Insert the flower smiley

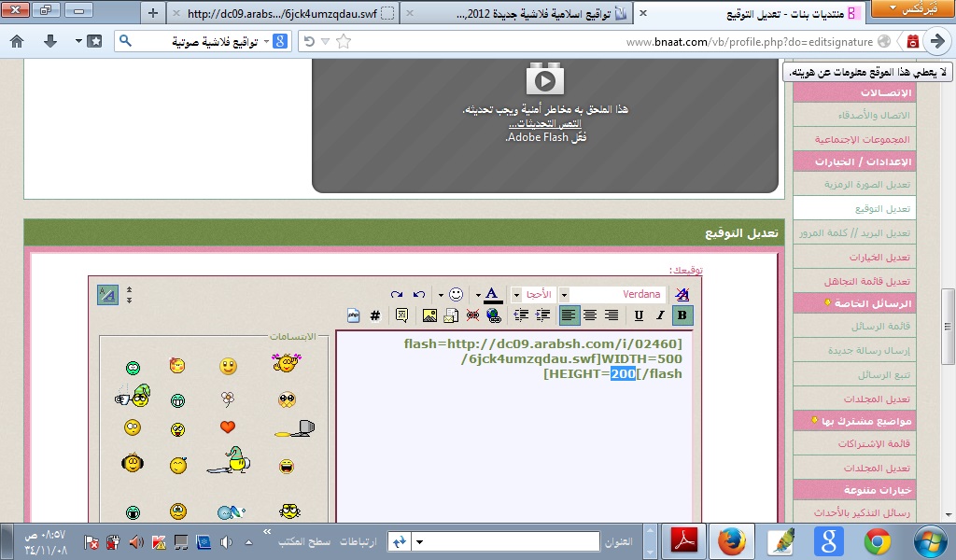(228, 399)
